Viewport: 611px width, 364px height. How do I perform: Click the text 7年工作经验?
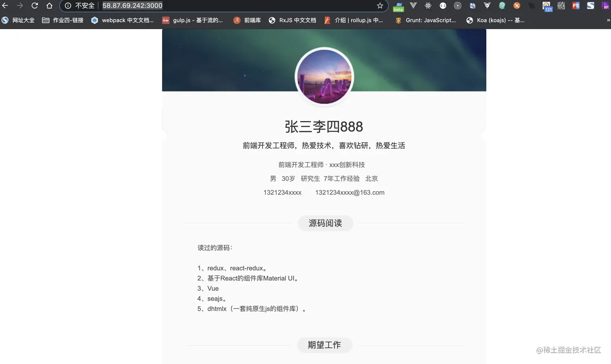pos(341,179)
